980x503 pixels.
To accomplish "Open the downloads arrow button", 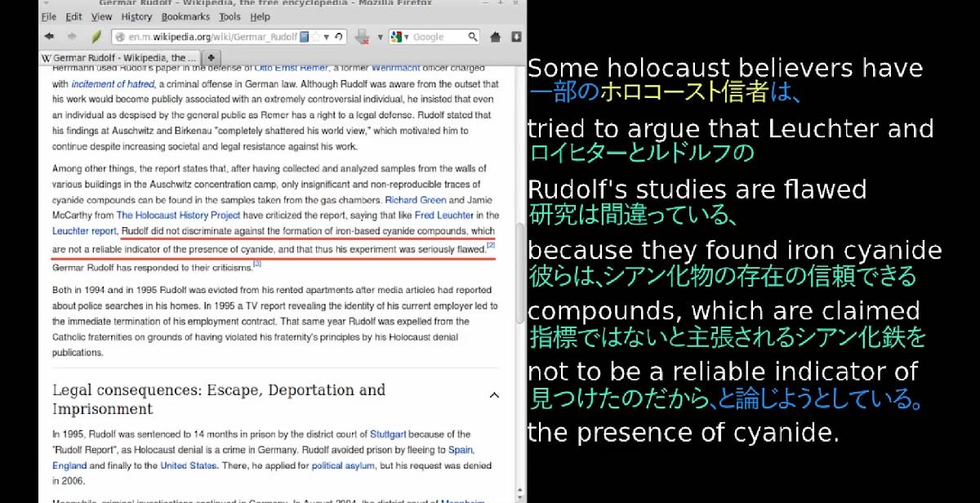I will 516,37.
